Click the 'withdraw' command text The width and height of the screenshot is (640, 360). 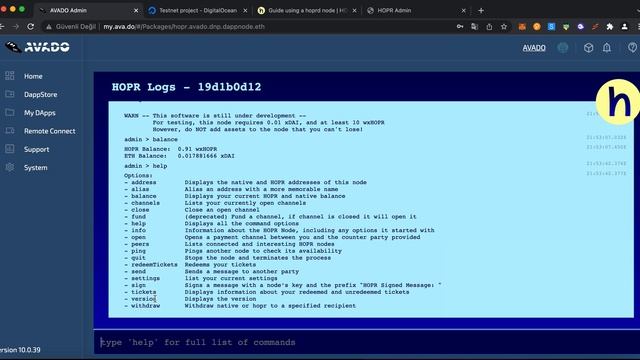[x=145, y=306]
